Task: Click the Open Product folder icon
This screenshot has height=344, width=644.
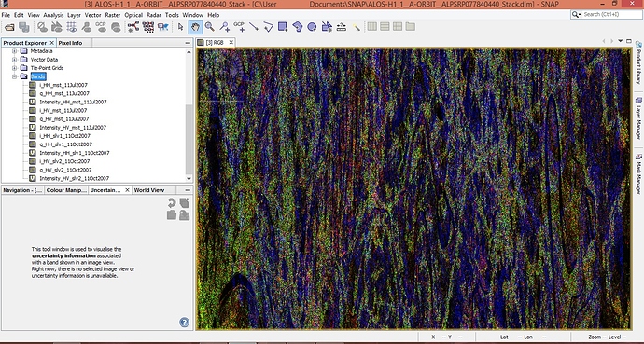Action: tap(9, 27)
